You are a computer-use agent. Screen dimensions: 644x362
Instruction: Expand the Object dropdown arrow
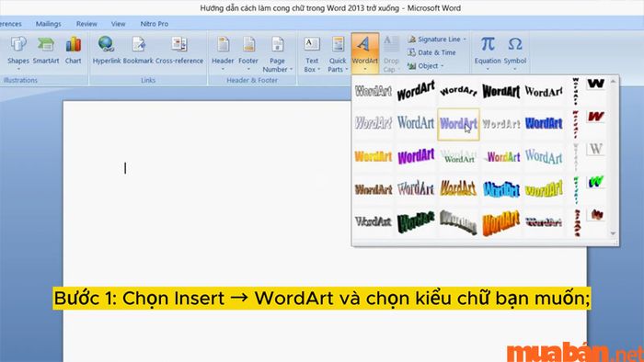point(443,65)
